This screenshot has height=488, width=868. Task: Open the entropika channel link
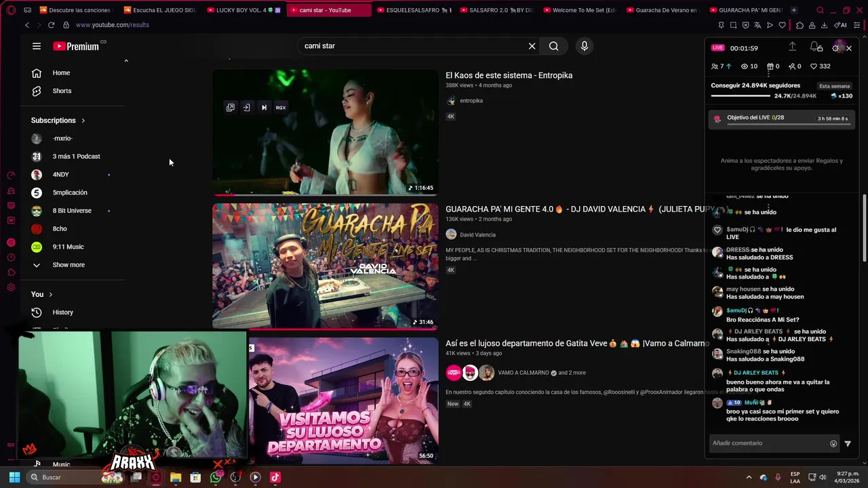pyautogui.click(x=471, y=101)
